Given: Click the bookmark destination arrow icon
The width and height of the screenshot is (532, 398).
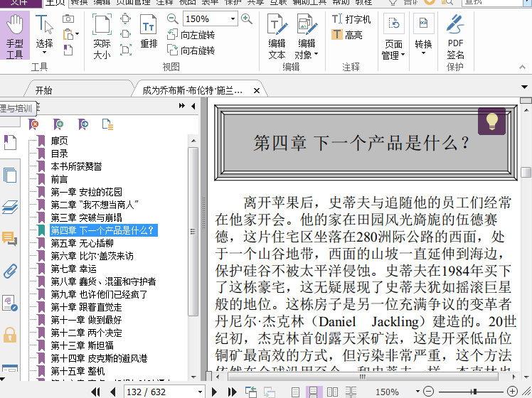Looking at the screenshot, I should coord(83,124).
